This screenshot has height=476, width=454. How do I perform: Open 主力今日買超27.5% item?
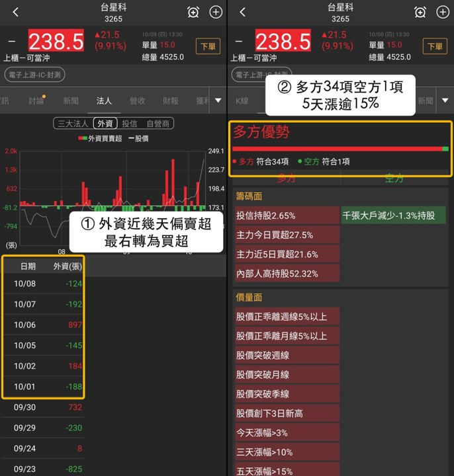(287, 235)
